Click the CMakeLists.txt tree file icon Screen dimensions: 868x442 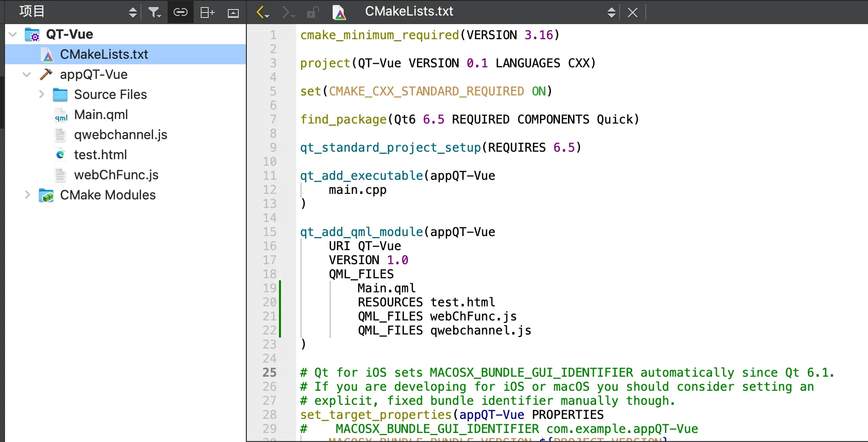tap(48, 55)
